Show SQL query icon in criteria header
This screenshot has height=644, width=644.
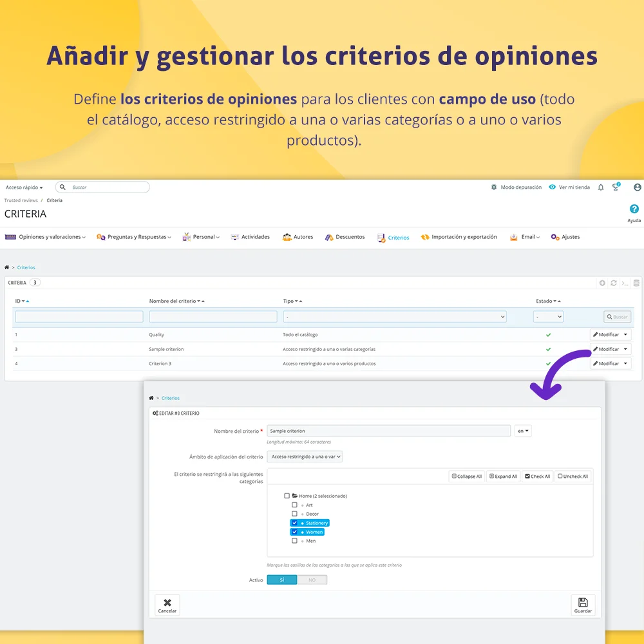(625, 283)
